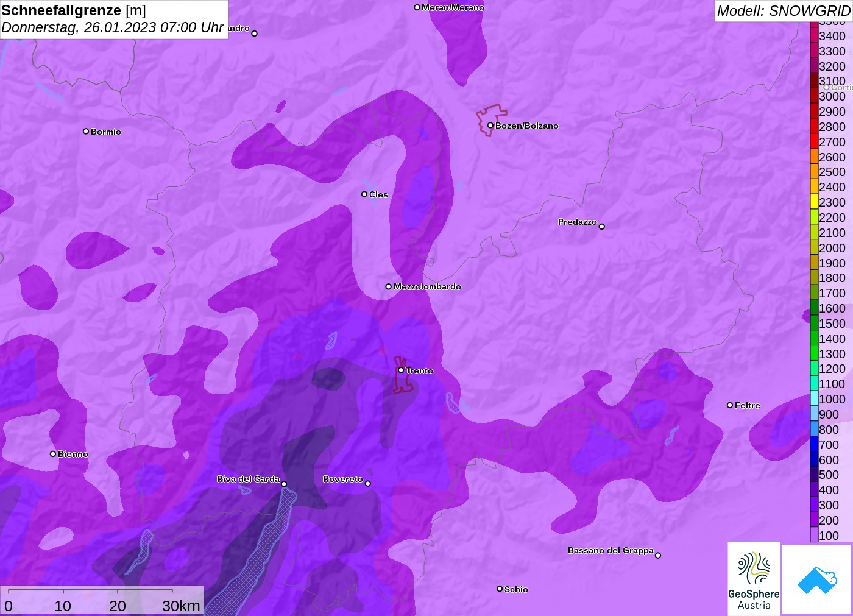Screen dimensions: 853x616
Task: Pick the 3100 m dark red legend swatch
Action: (814, 81)
